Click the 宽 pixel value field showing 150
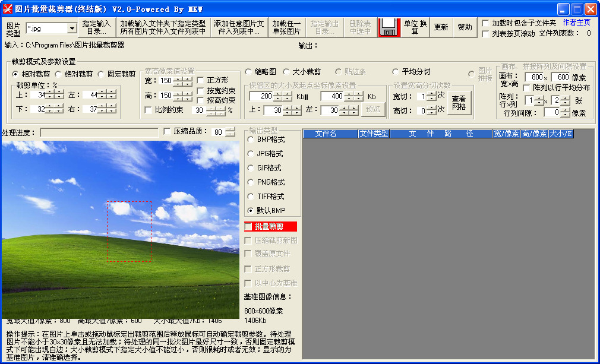This screenshot has height=364, width=600. (x=165, y=81)
